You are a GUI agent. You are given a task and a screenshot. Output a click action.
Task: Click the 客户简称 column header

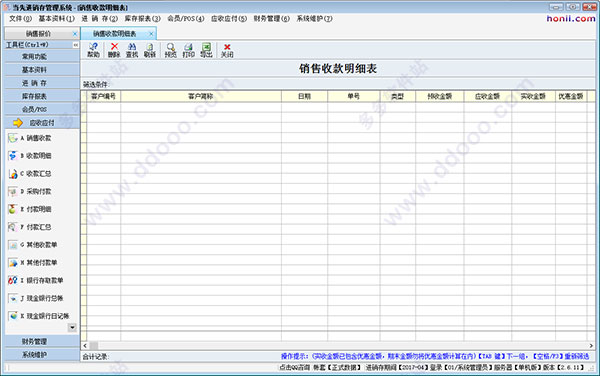201,96
